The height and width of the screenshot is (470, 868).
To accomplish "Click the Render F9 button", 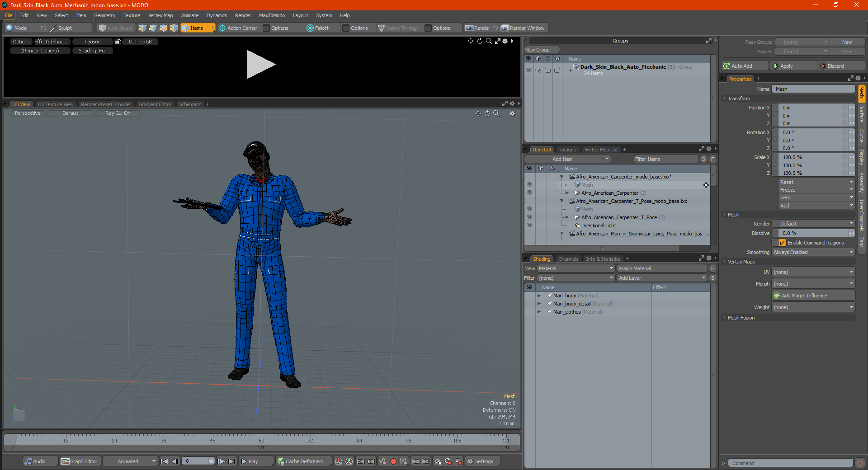I will pos(481,28).
